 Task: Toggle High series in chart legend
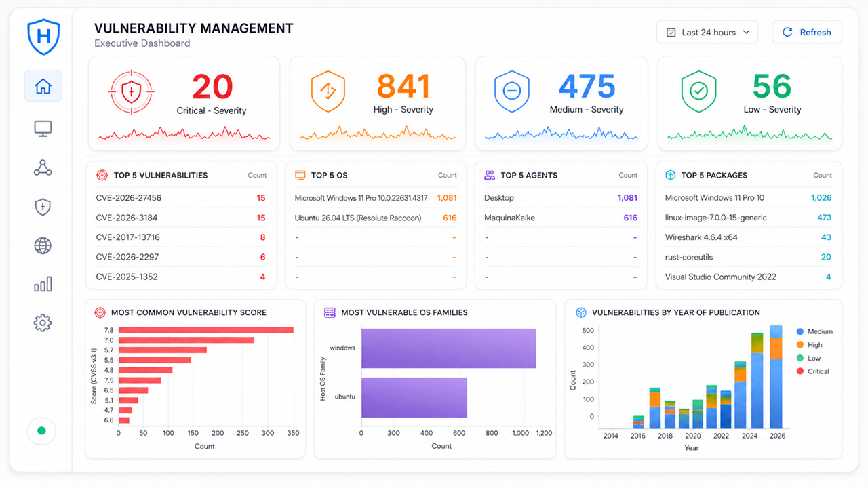810,345
